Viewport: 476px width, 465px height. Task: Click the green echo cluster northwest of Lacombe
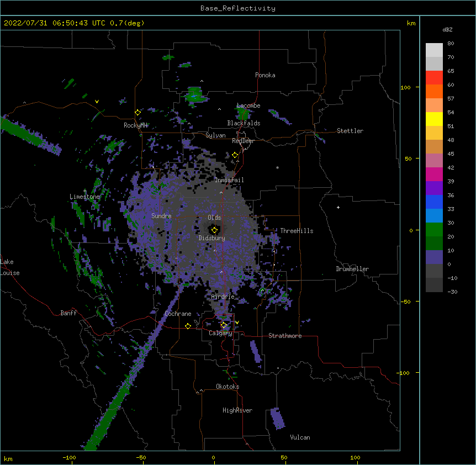(x=194, y=96)
